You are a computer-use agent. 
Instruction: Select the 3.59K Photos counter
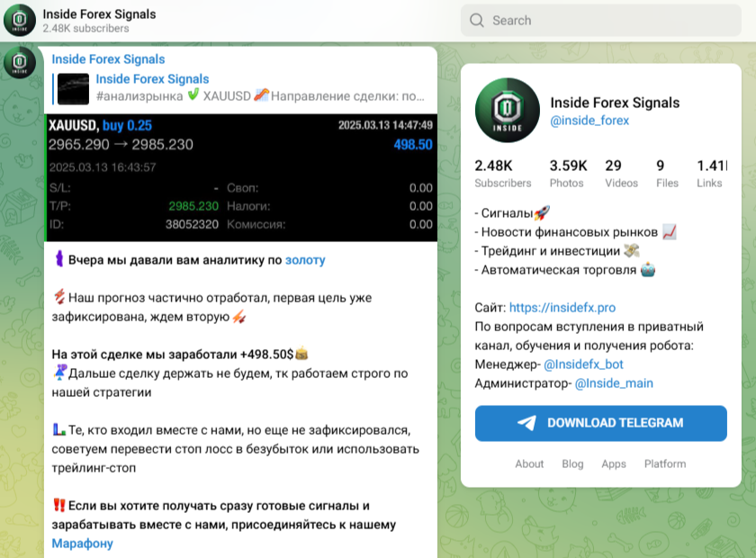(x=569, y=174)
